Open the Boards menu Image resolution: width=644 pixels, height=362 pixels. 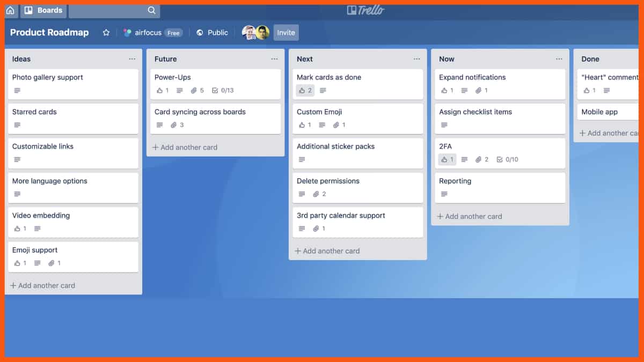[43, 10]
